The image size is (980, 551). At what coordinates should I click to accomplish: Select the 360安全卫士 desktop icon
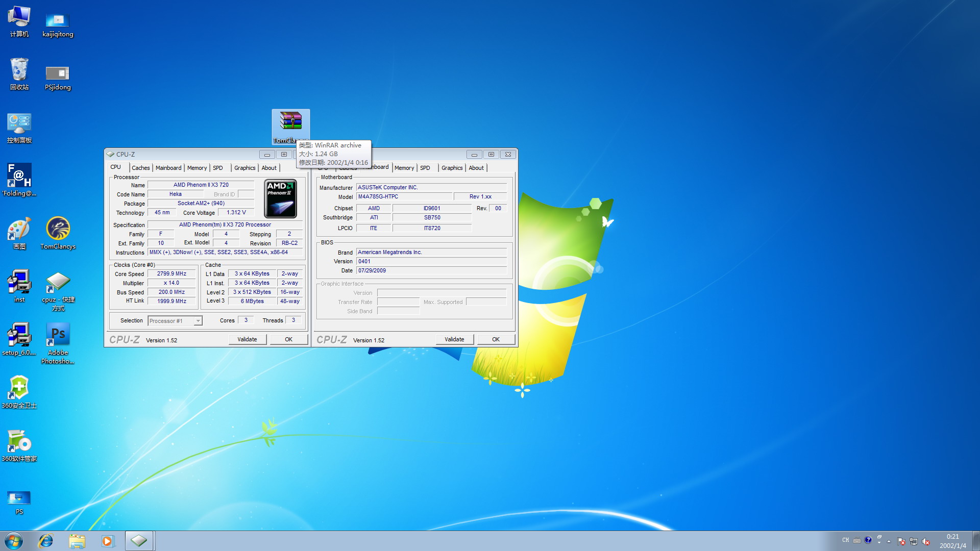point(19,388)
